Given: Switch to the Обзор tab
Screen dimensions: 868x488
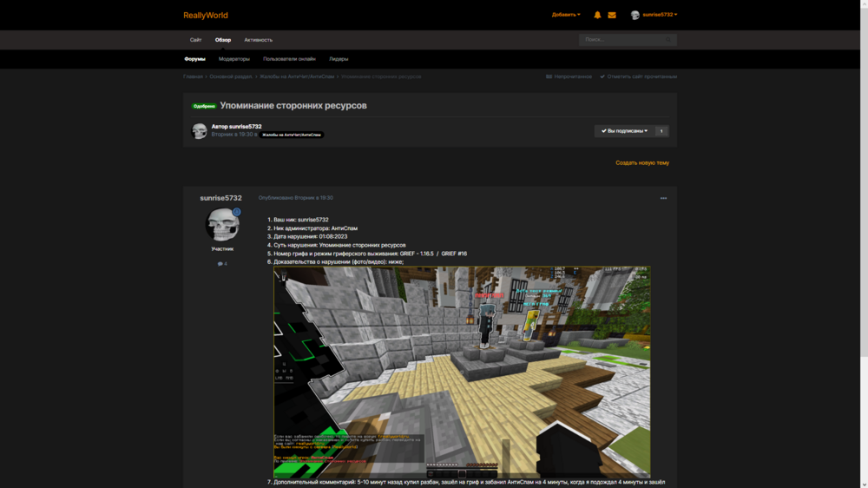Looking at the screenshot, I should 223,40.
